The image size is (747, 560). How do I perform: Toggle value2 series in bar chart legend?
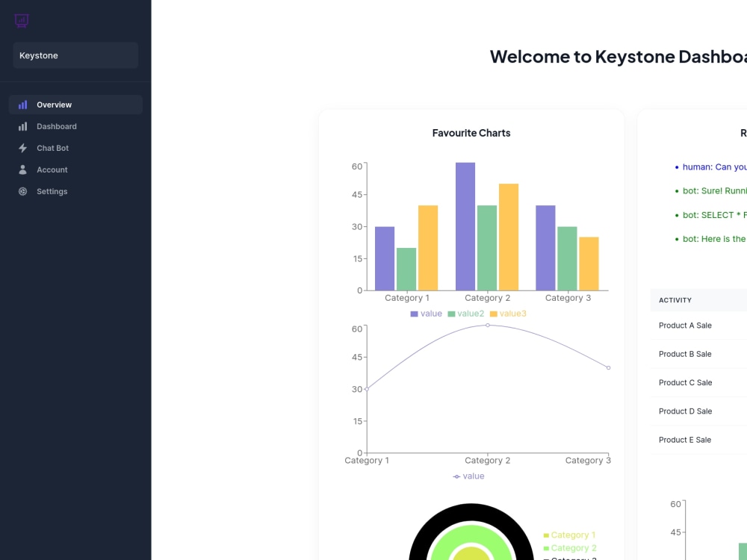tap(465, 314)
